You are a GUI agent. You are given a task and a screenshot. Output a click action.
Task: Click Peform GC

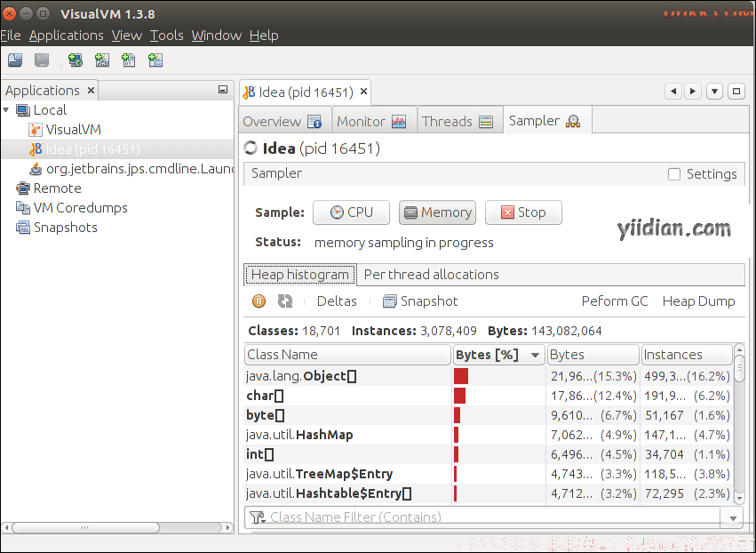click(615, 301)
